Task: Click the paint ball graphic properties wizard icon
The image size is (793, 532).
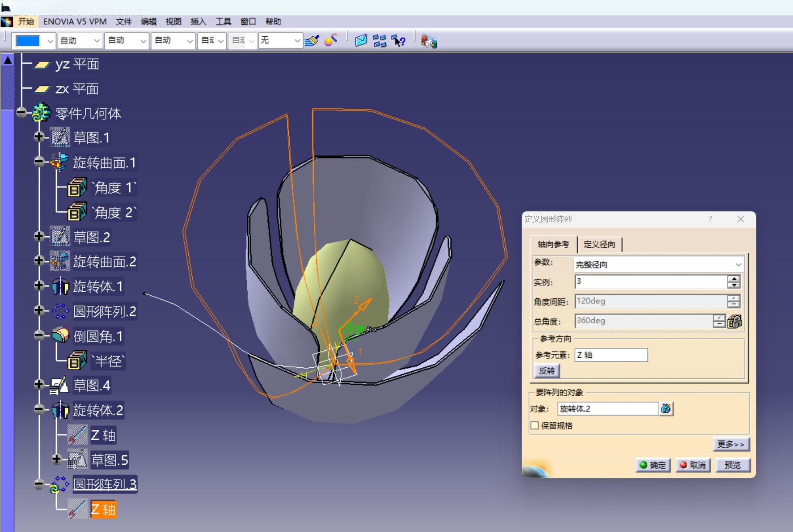Action: point(331,40)
